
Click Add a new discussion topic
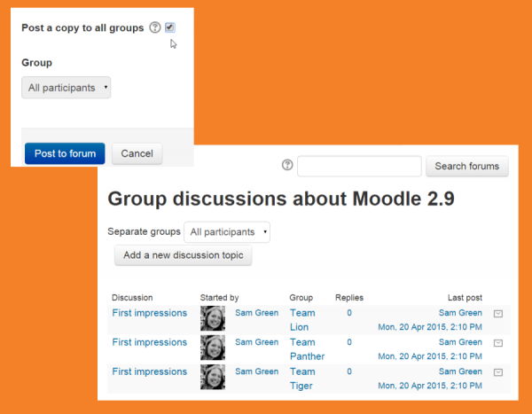click(x=184, y=256)
